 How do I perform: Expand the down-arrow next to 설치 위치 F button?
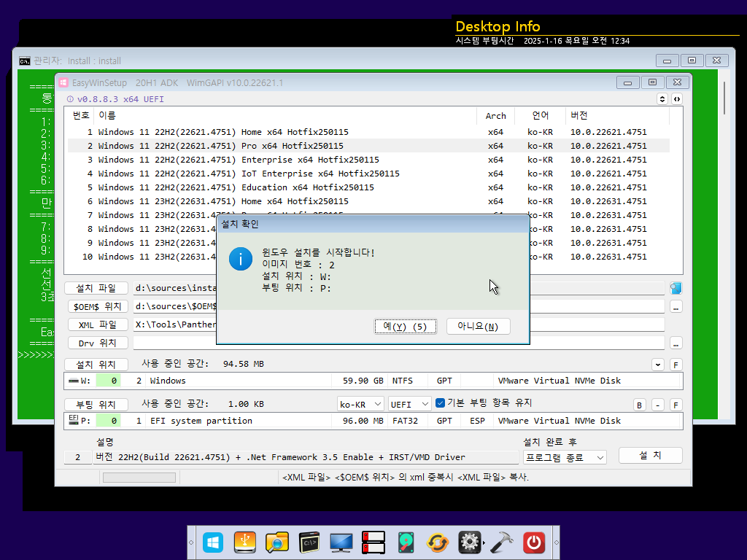coord(658,365)
